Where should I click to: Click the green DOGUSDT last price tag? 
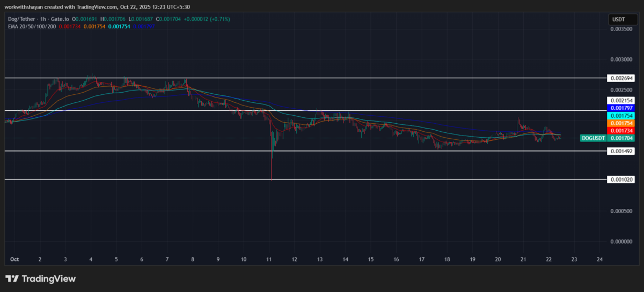pyautogui.click(x=608, y=138)
